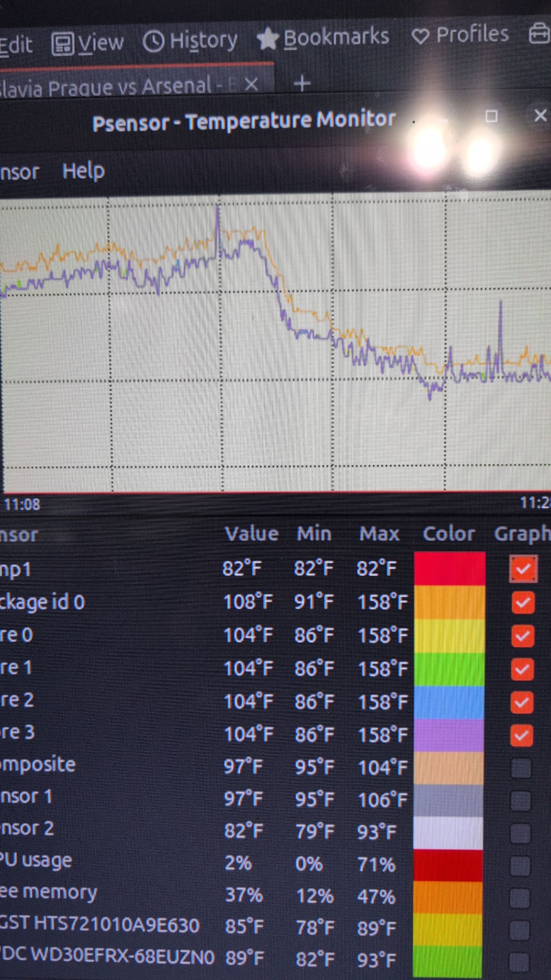
Task: Close the Psensor Temperature Monitor window
Action: (540, 115)
